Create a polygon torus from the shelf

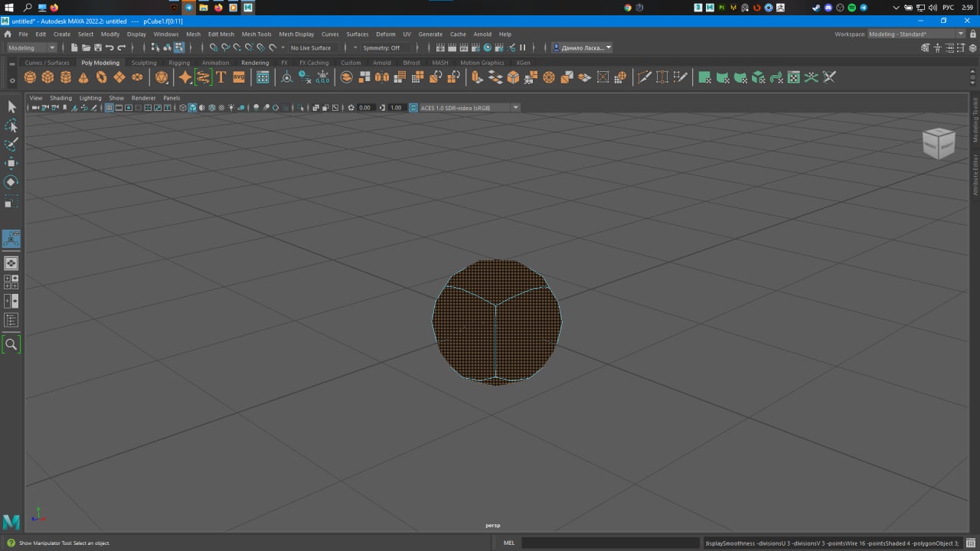pyautogui.click(x=101, y=77)
